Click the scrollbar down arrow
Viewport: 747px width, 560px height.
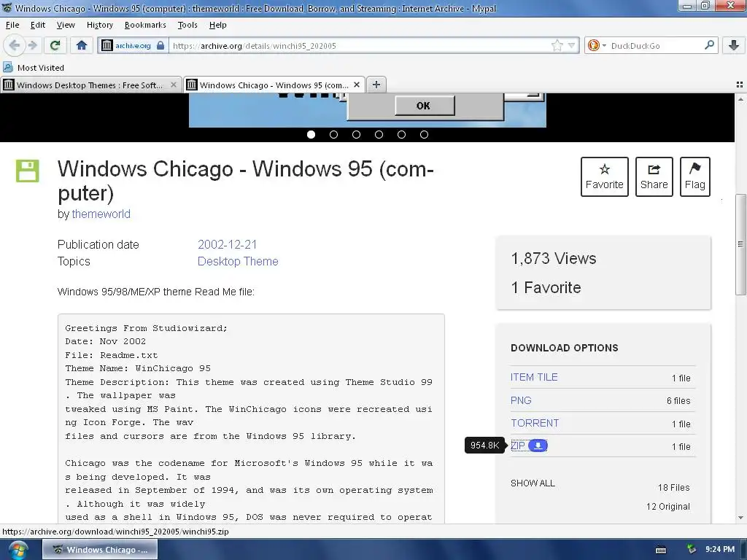pos(740,518)
